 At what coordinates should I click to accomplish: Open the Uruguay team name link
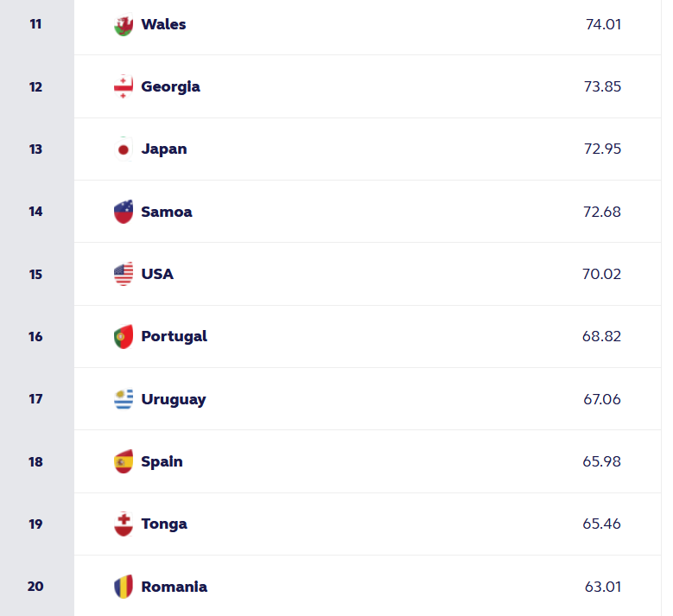pyautogui.click(x=174, y=399)
